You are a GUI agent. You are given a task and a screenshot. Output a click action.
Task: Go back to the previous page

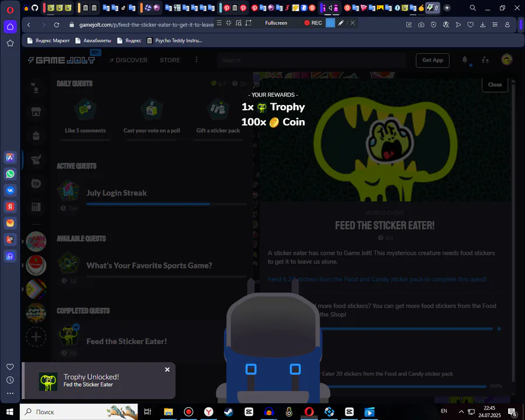click(29, 24)
